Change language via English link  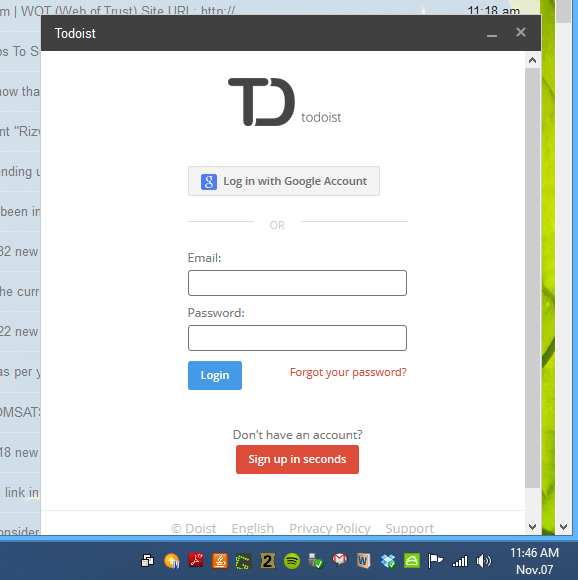253,528
